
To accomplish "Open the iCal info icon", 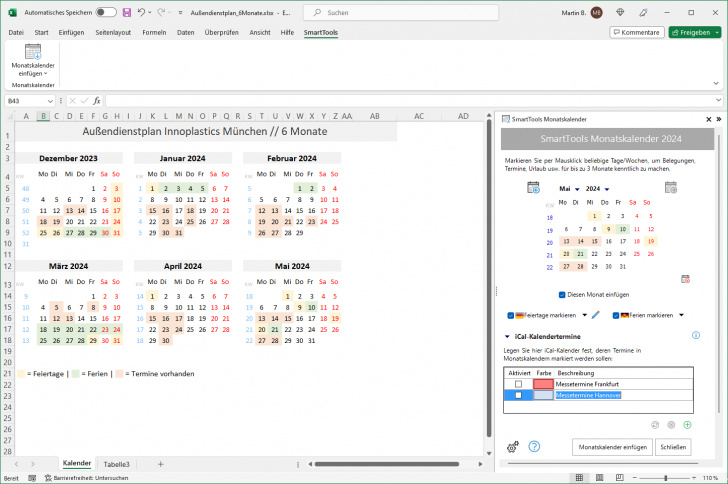I will (x=695, y=336).
